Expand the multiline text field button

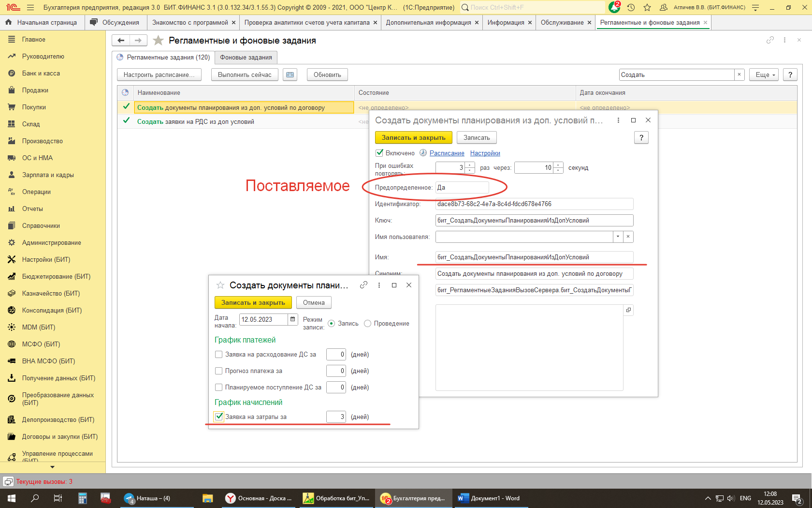(x=628, y=310)
